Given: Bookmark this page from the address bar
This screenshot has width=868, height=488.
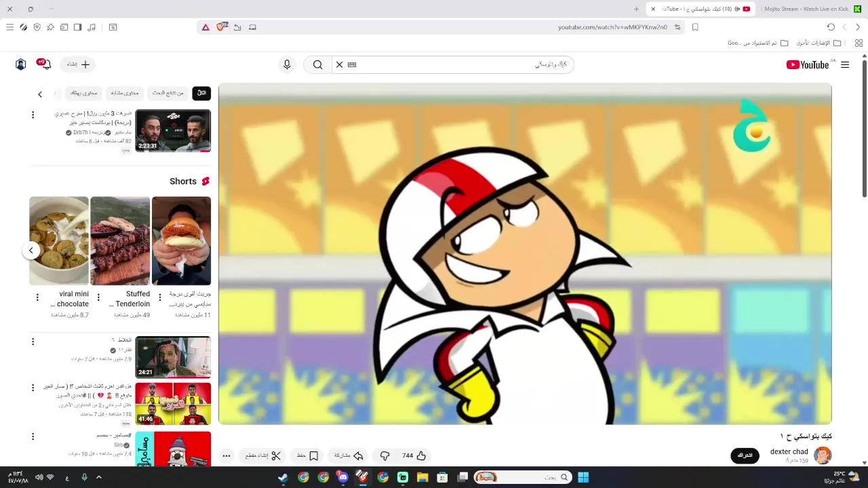Looking at the screenshot, I should (x=695, y=27).
